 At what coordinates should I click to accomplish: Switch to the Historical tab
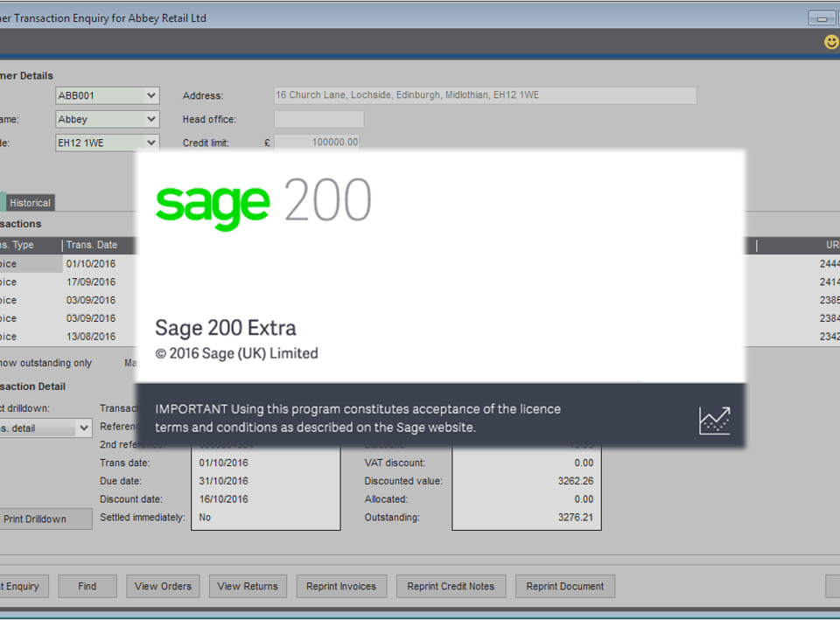[30, 203]
